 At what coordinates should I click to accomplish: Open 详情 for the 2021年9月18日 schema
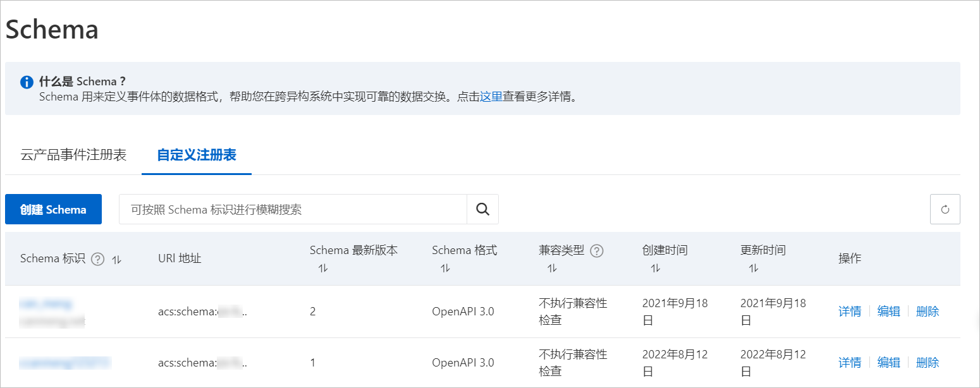point(850,312)
